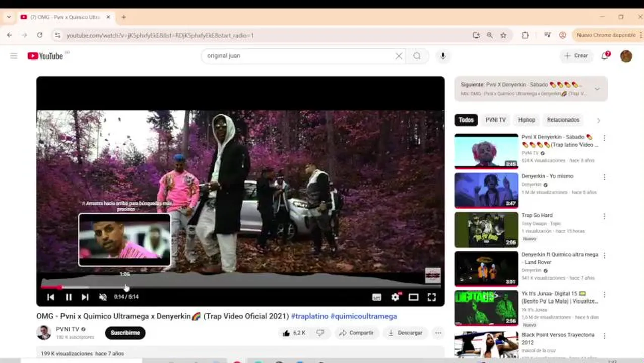
Task: Seek on the video progress bar
Action: tap(240, 287)
